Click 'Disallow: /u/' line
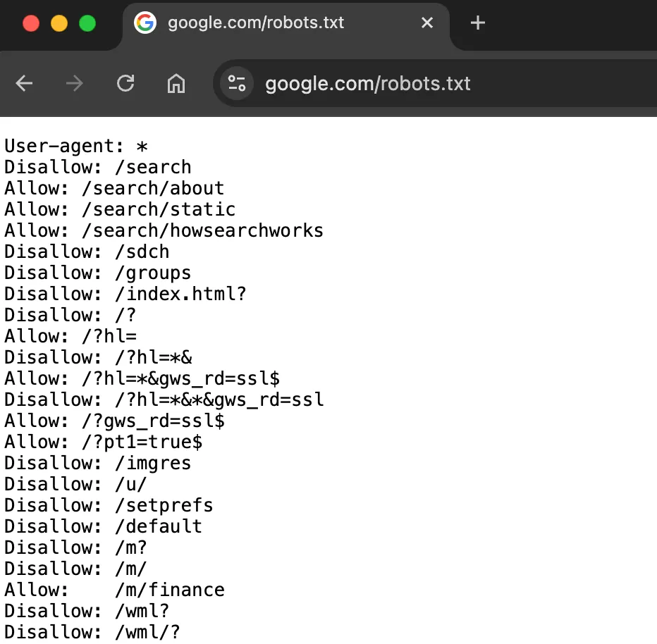This screenshot has height=644, width=657. [x=75, y=484]
